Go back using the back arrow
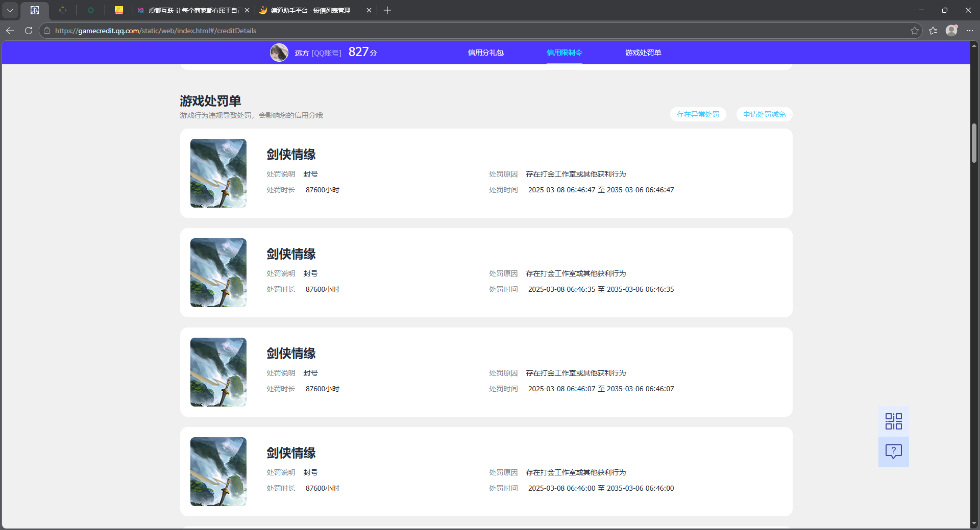This screenshot has width=980, height=530. [10, 31]
